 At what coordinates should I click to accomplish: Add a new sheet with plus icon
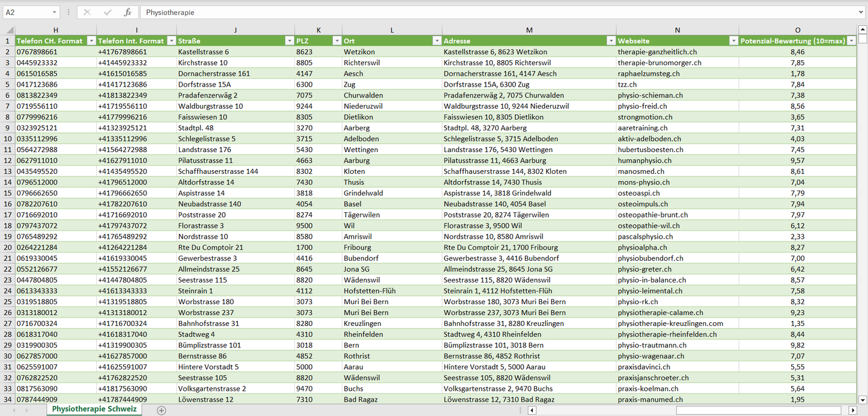[x=161, y=410]
